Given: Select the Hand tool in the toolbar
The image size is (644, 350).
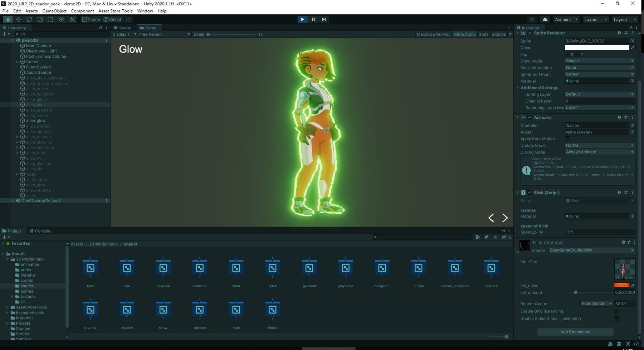Looking at the screenshot, I should click(7, 19).
